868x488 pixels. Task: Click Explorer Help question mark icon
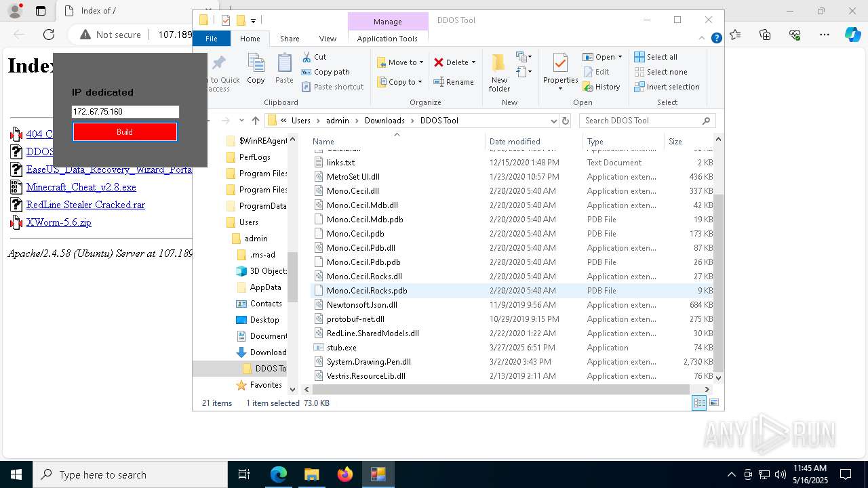(716, 39)
